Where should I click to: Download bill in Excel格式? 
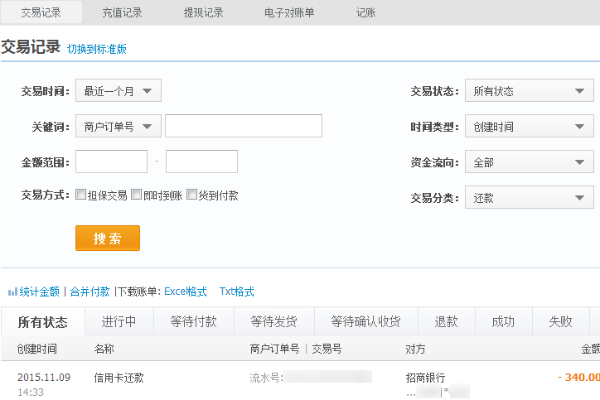click(x=185, y=292)
